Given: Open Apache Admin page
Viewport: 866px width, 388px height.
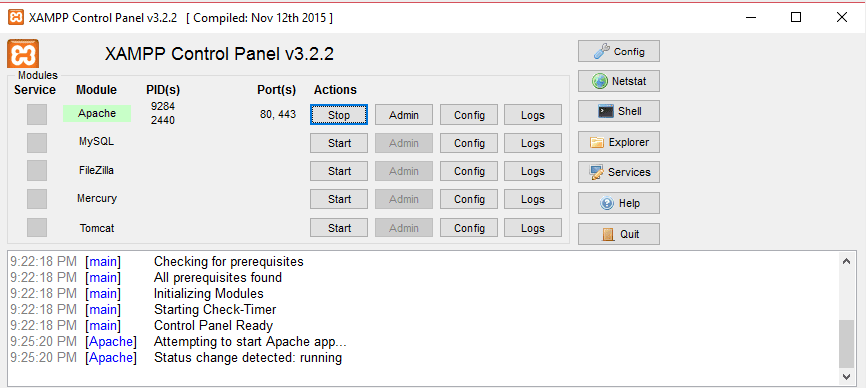Looking at the screenshot, I should pyautogui.click(x=404, y=115).
